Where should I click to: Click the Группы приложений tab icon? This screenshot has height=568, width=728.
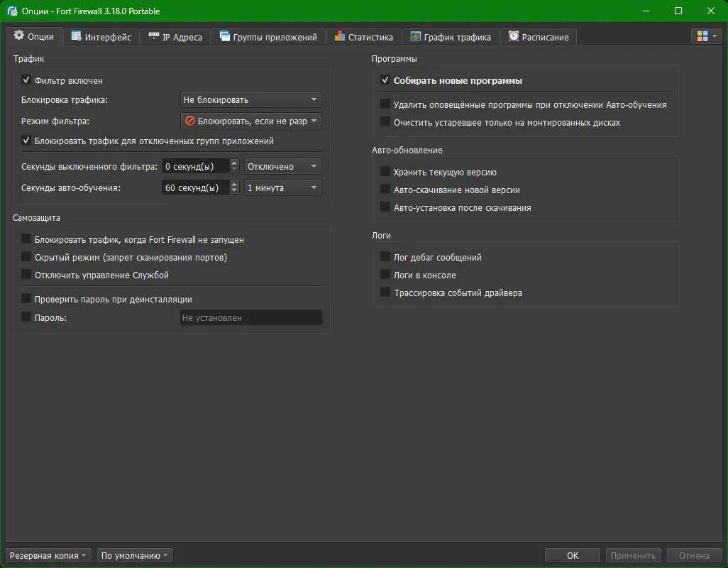tap(225, 35)
